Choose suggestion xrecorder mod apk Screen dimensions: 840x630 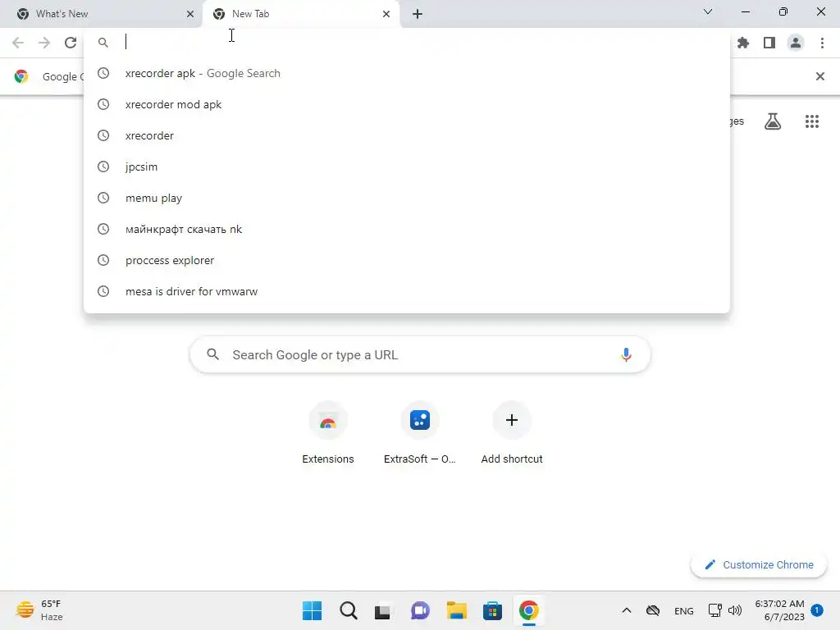407,104
